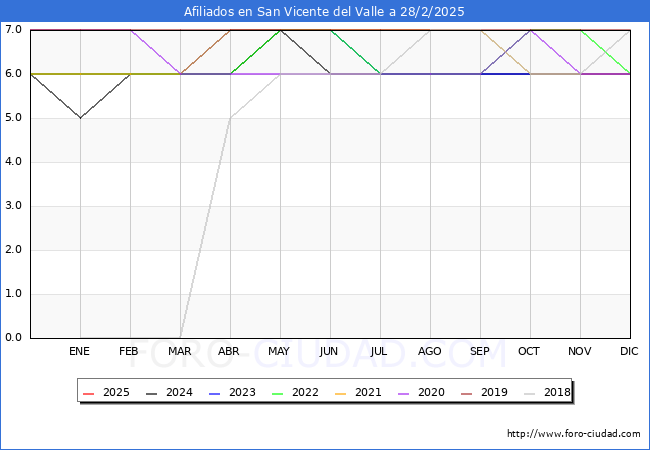
Task: Click the 6.0 y-axis value
Action: (x=13, y=73)
